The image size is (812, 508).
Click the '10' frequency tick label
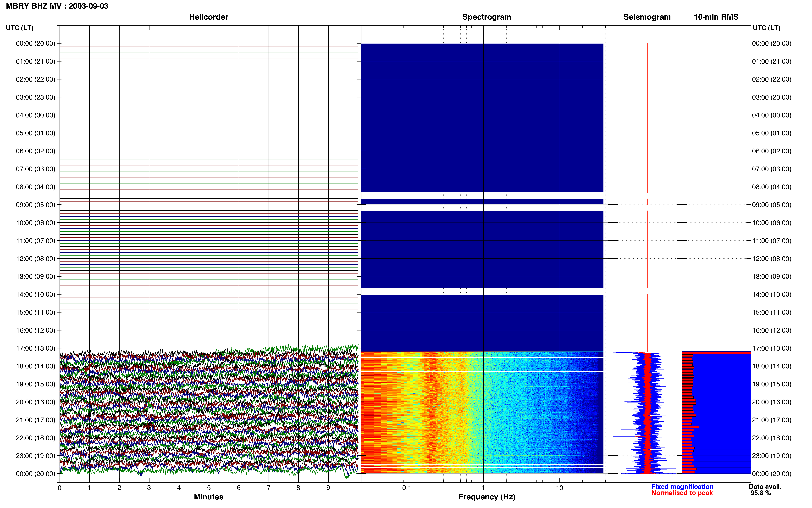click(x=559, y=488)
